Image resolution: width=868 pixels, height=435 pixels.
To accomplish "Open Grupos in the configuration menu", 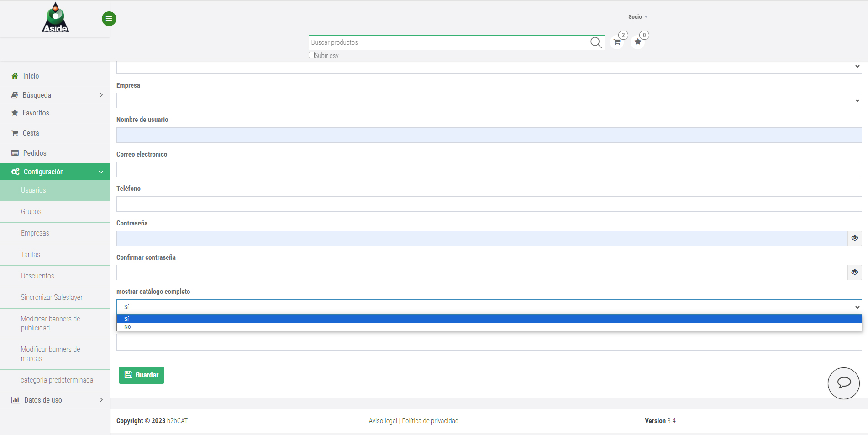I will click(x=31, y=212).
